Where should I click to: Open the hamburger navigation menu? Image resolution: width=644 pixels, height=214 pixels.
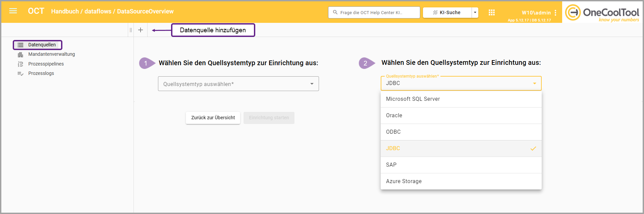13,11
